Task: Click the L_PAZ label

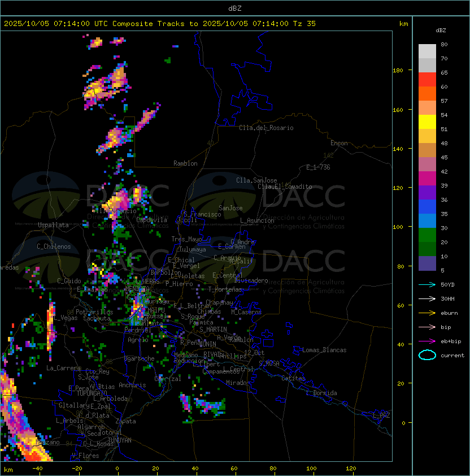Action: point(382,416)
